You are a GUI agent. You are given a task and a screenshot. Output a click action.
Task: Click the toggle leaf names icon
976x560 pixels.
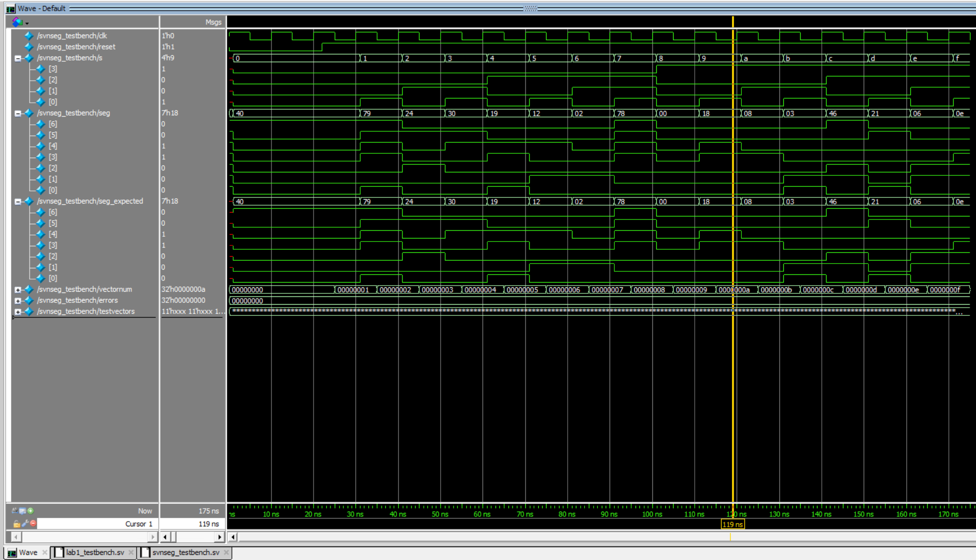(x=15, y=511)
